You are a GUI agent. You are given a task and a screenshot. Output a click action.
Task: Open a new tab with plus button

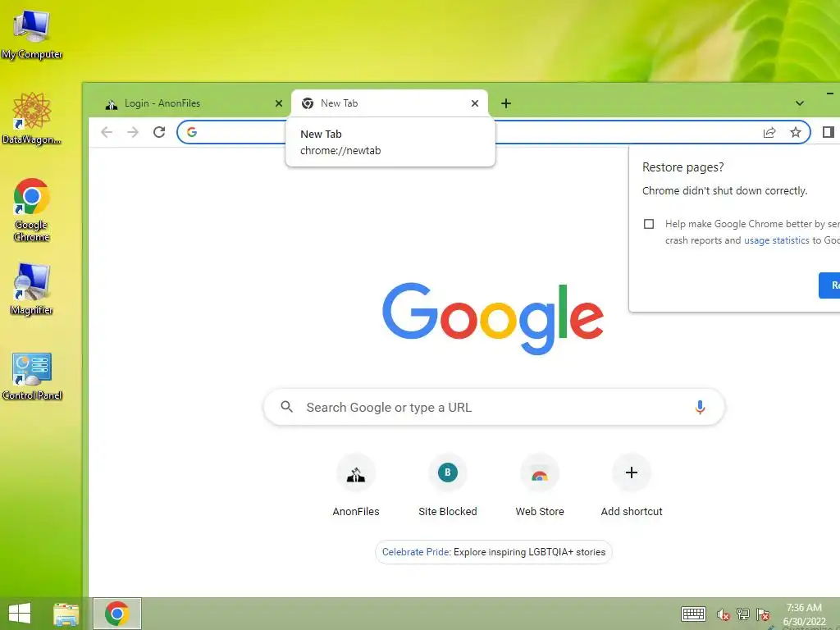[505, 103]
